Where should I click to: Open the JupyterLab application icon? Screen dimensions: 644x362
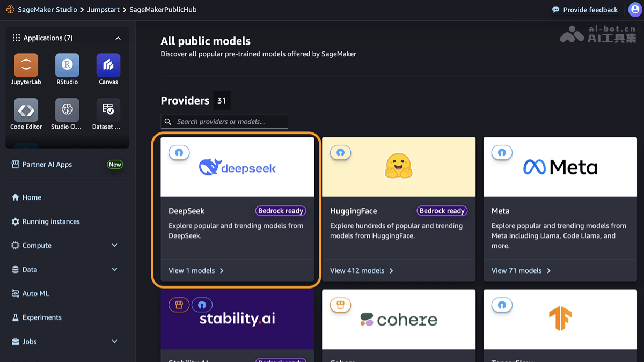(26, 65)
